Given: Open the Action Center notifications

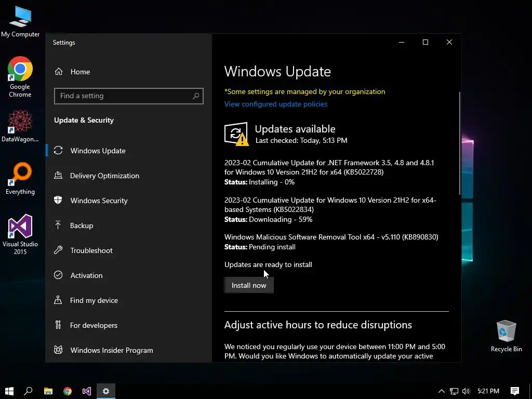Looking at the screenshot, I should [515, 391].
